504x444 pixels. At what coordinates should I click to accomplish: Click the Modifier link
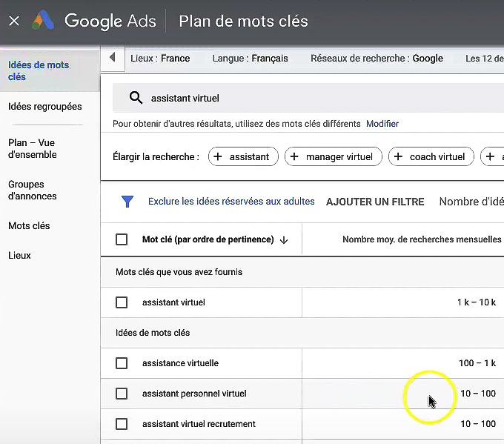tap(382, 124)
